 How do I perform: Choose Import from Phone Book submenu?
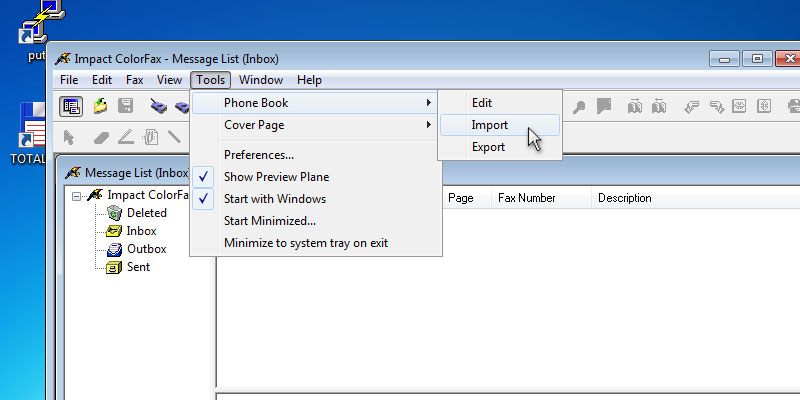tap(490, 125)
